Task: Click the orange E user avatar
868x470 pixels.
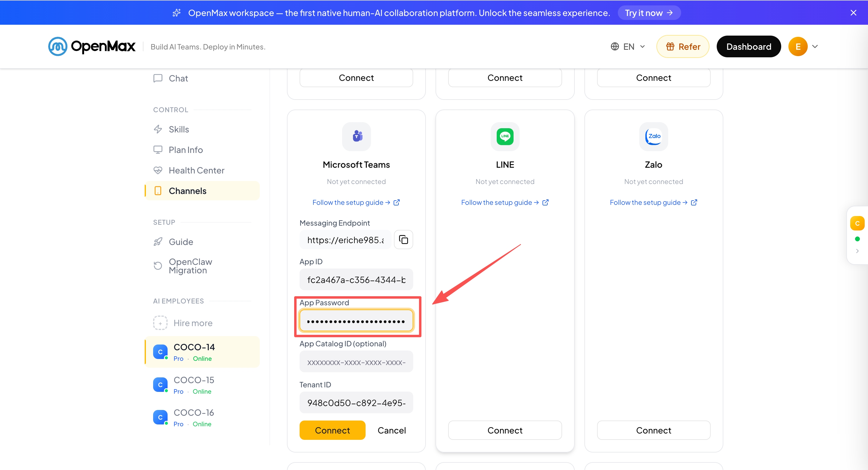Action: pyautogui.click(x=797, y=46)
